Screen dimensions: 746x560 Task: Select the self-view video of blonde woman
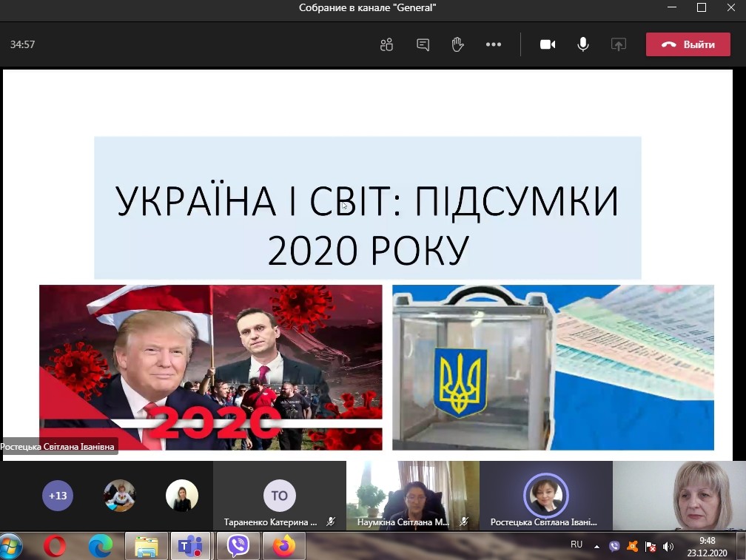pyautogui.click(x=679, y=496)
